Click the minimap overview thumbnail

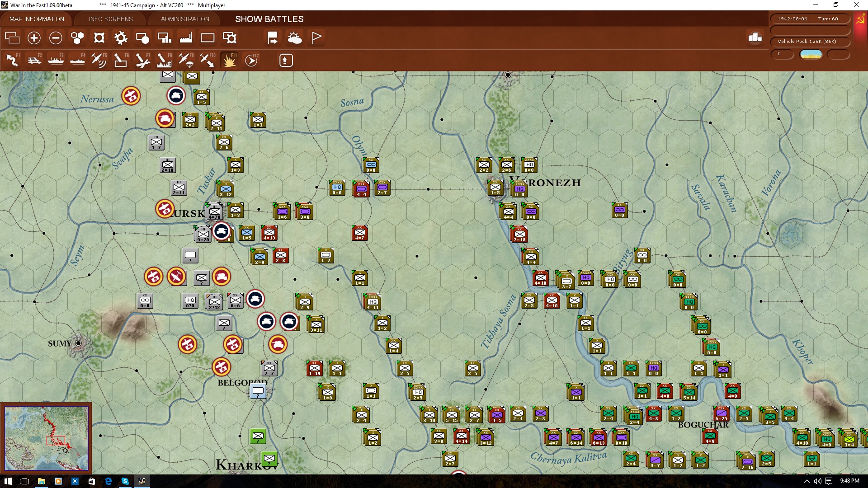[46, 438]
